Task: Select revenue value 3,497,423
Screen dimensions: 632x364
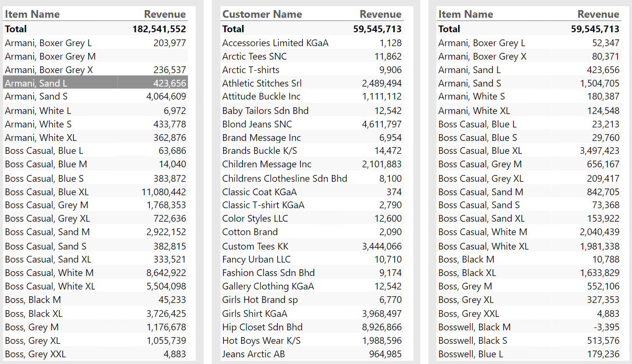Action: click(600, 151)
